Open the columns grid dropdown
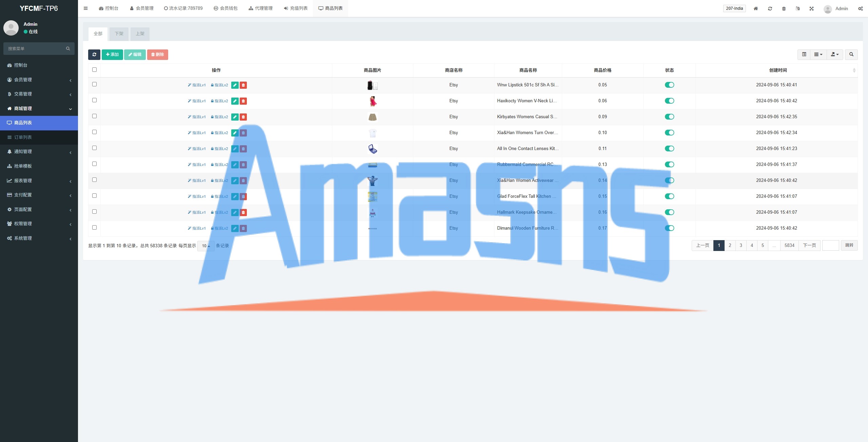868x442 pixels. point(818,55)
